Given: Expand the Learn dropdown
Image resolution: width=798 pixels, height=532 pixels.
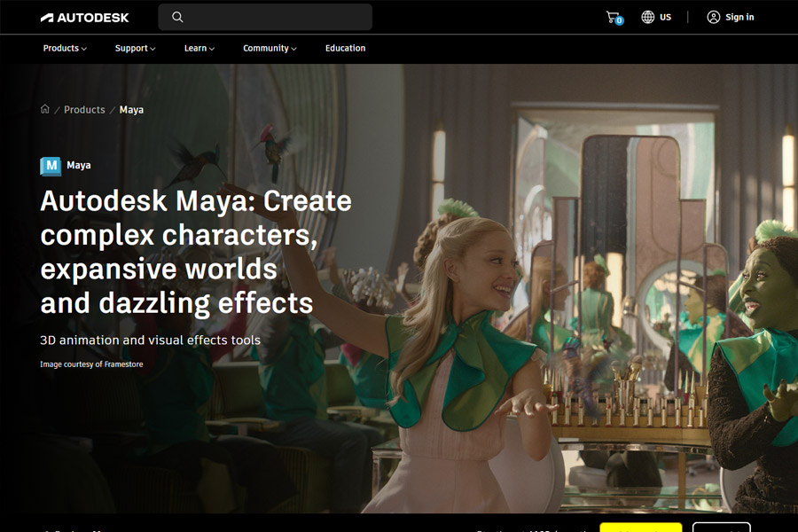Looking at the screenshot, I should (199, 49).
